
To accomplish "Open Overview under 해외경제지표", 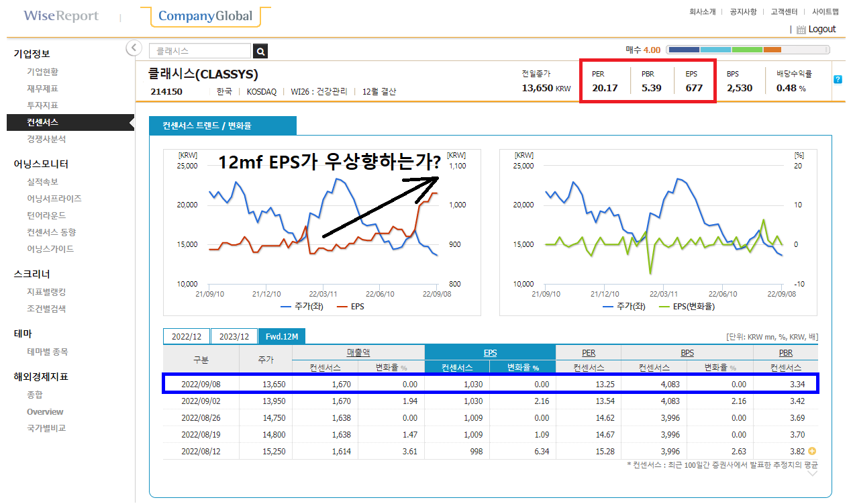I will point(45,411).
